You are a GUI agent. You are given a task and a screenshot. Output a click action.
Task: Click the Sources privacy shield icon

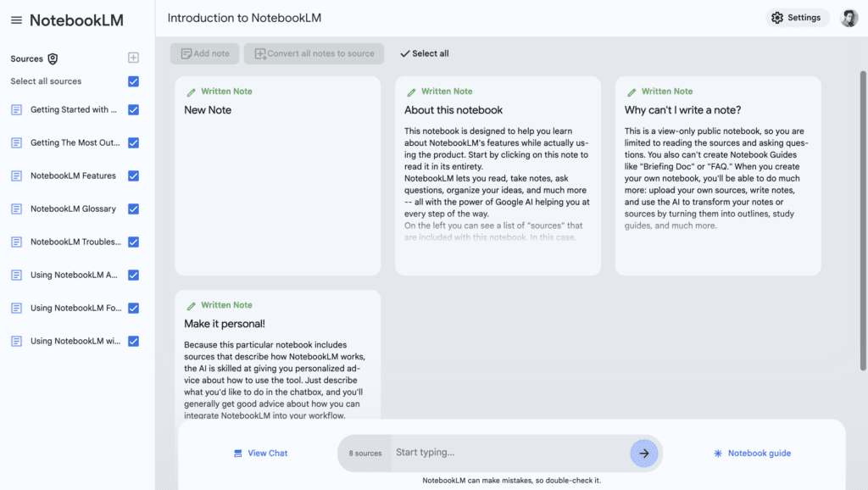click(53, 58)
